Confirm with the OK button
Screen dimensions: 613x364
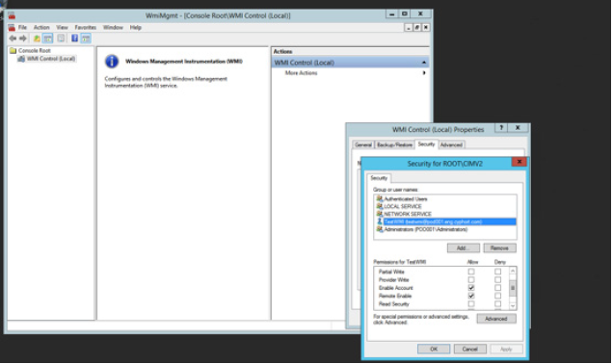434,349
